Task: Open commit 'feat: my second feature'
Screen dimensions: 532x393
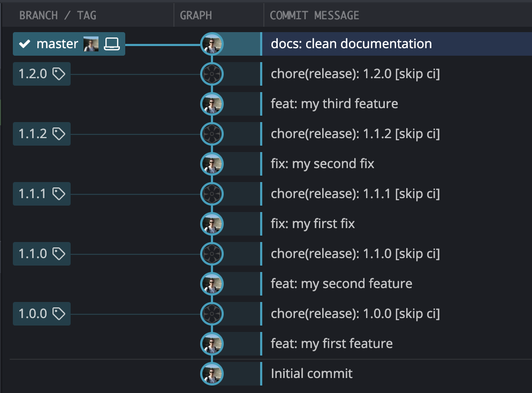Action: click(x=341, y=284)
